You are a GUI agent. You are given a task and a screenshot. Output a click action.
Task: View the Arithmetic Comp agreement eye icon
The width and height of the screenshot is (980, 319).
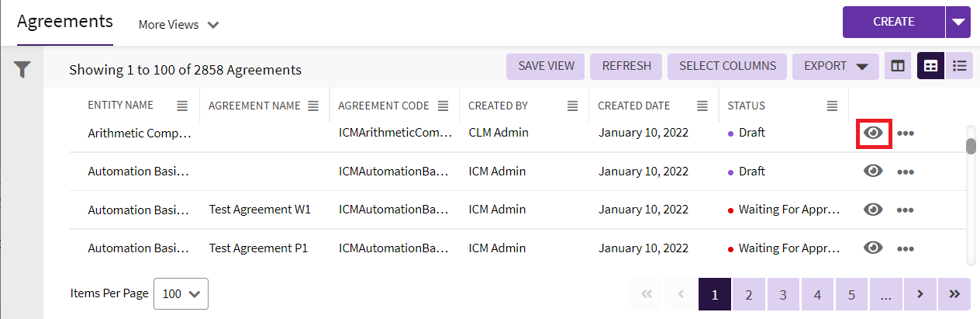pos(874,133)
